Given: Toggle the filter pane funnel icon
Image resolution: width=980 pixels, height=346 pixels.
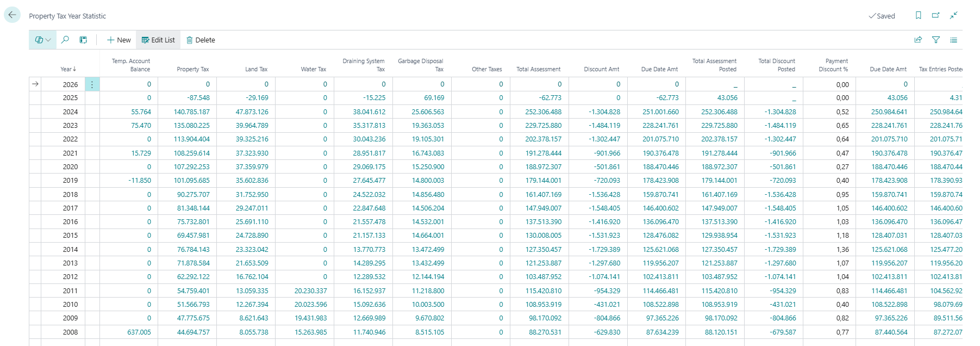Looking at the screenshot, I should click(935, 40).
